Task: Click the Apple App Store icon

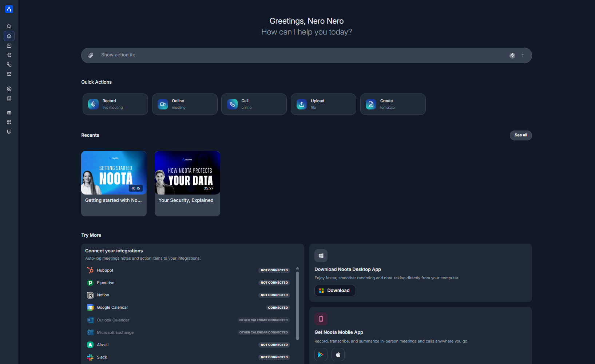Action: click(x=338, y=355)
